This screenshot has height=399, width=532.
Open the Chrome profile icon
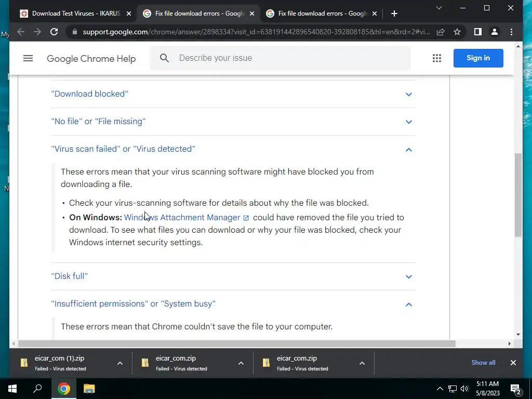[495, 32]
